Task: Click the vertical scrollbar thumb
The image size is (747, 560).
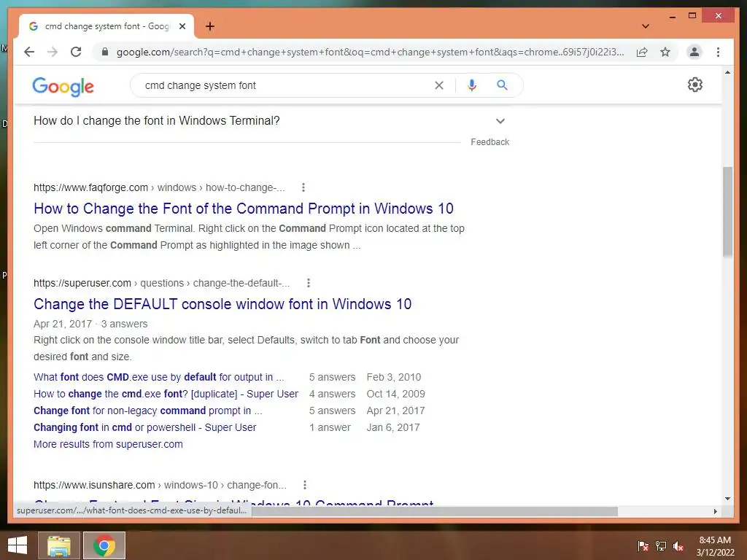Action: [x=727, y=212]
